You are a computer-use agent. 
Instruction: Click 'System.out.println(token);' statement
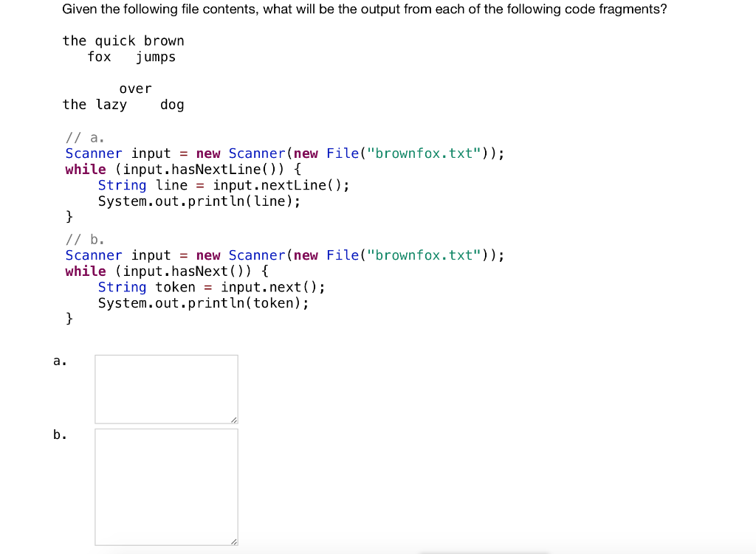point(204,303)
